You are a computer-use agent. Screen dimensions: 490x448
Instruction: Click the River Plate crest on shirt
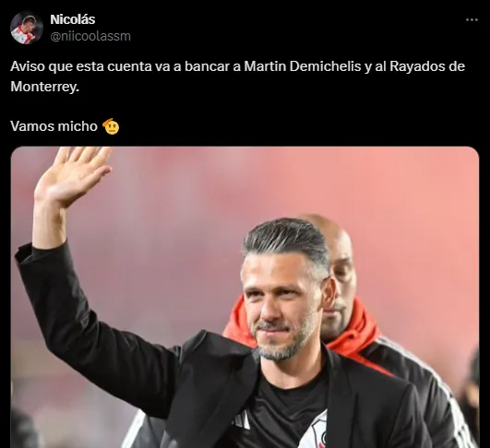[314, 431]
